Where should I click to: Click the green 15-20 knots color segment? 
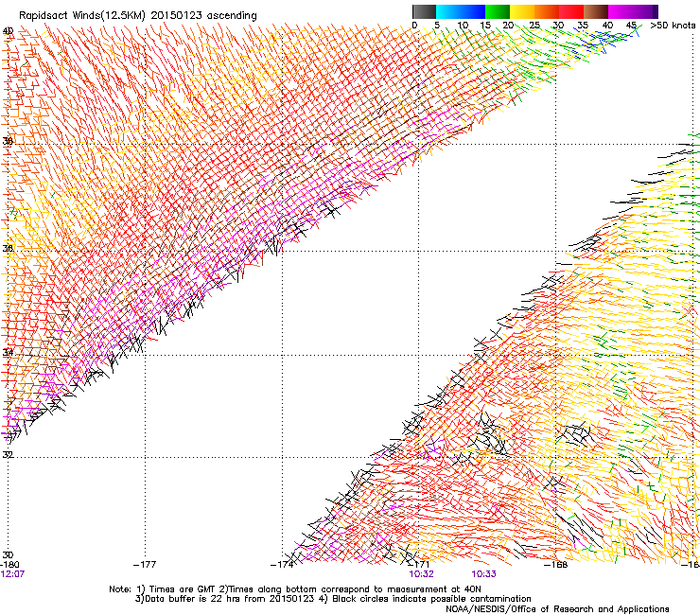(x=498, y=11)
